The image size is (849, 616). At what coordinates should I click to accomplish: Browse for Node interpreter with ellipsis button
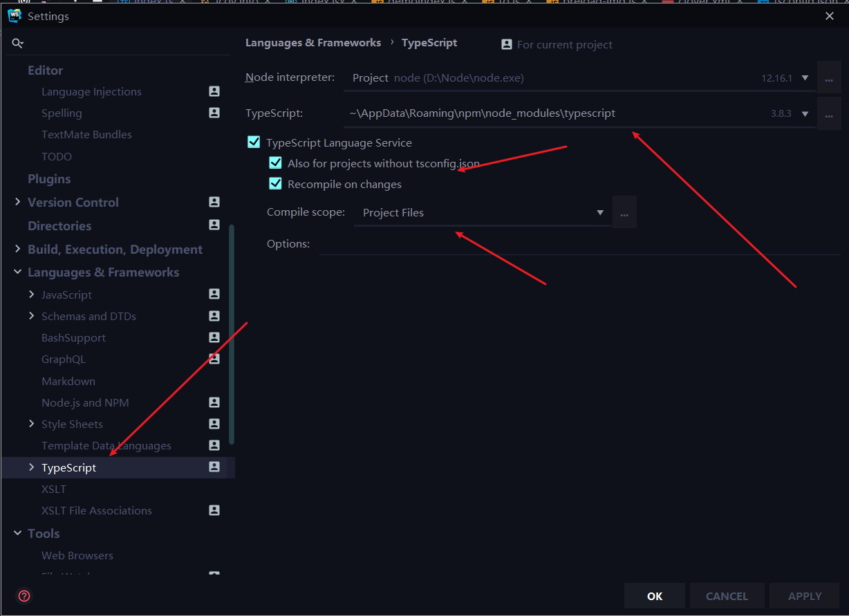pos(829,78)
